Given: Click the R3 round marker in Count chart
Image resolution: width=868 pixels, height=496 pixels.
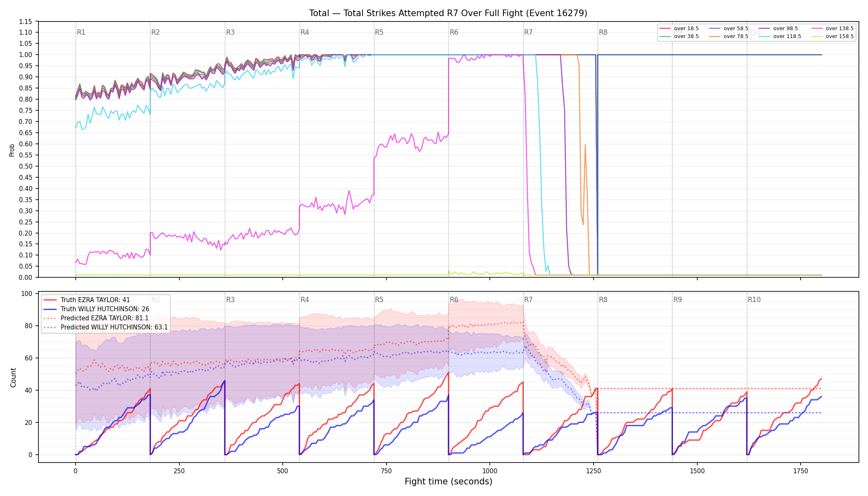Looking at the screenshot, I should 230,300.
